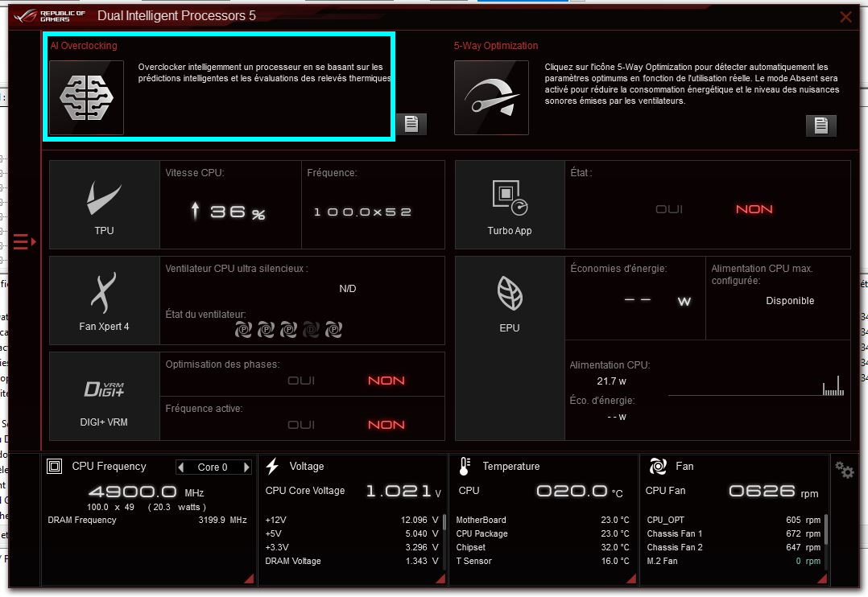Open the monitoring settings gear
The width and height of the screenshot is (868, 597).
[844, 470]
